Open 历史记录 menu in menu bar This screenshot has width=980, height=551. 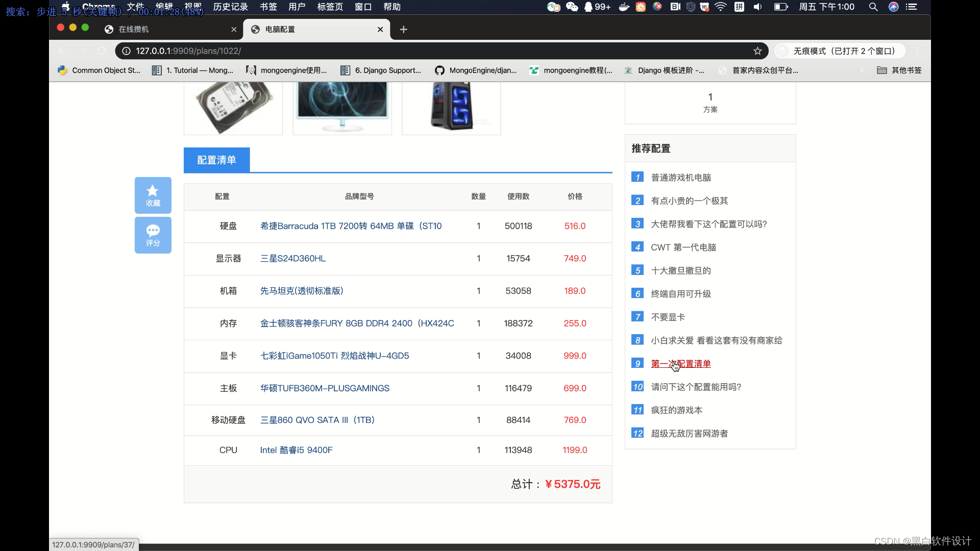[231, 7]
